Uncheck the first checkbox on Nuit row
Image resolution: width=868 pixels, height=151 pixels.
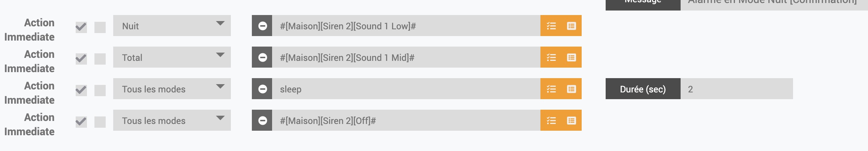click(81, 27)
